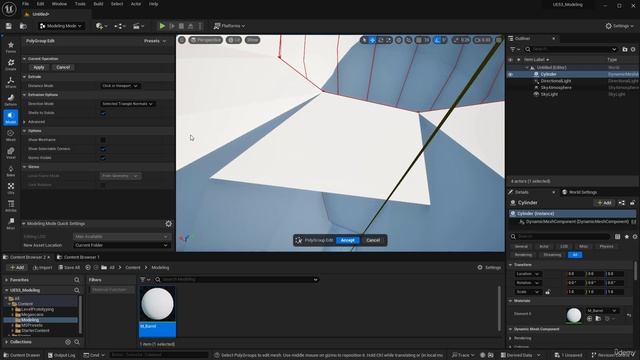Open the Deform tool category

click(x=11, y=100)
